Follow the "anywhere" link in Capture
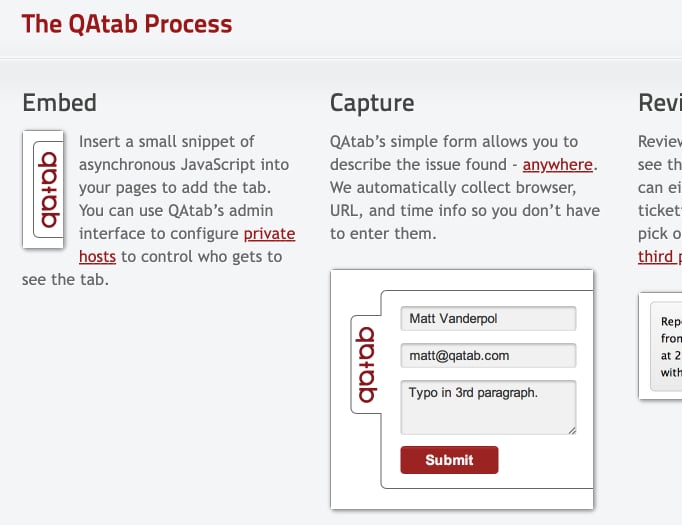Image resolution: width=682 pixels, height=525 pixels. [x=558, y=164]
